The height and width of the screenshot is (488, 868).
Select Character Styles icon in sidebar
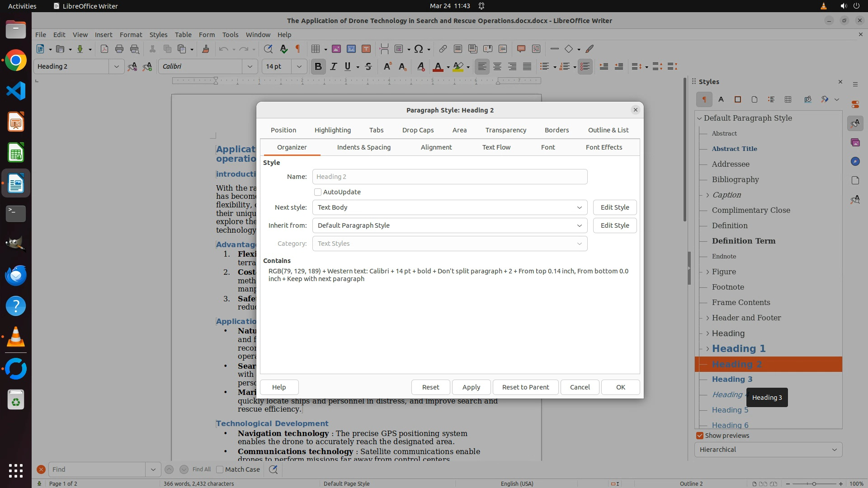[721, 99]
